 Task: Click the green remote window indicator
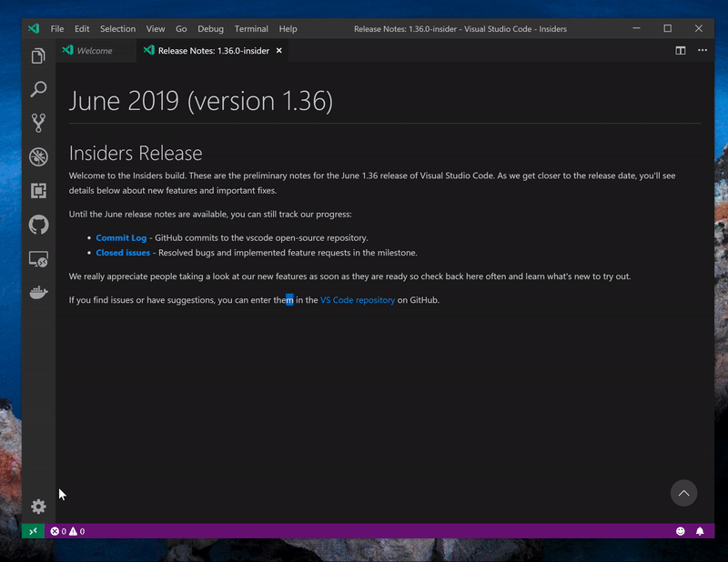[33, 531]
